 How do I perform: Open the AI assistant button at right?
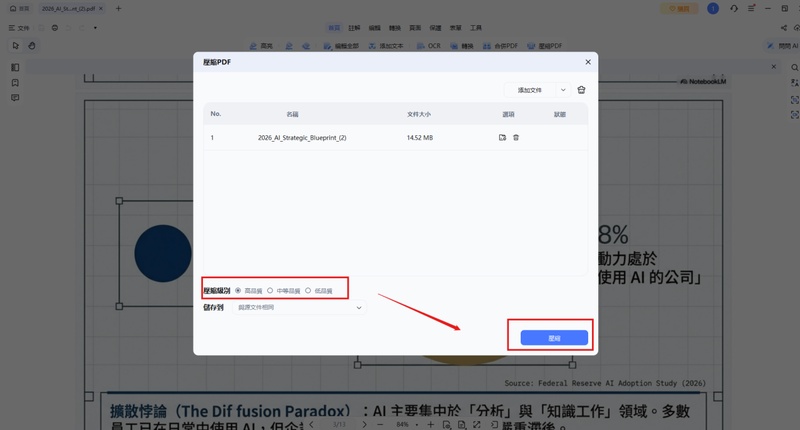pos(783,46)
